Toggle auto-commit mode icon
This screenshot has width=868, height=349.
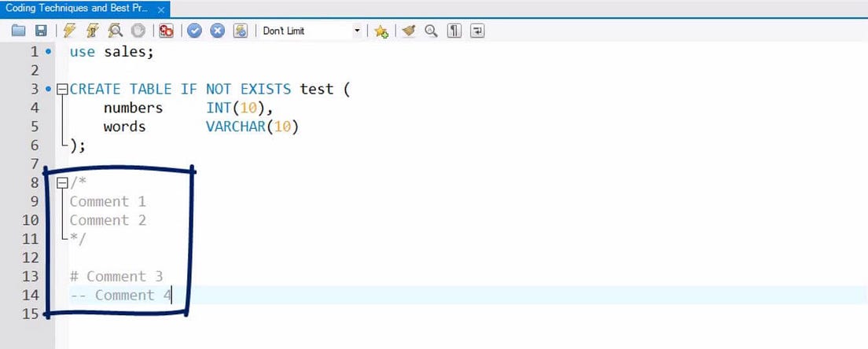[241, 31]
